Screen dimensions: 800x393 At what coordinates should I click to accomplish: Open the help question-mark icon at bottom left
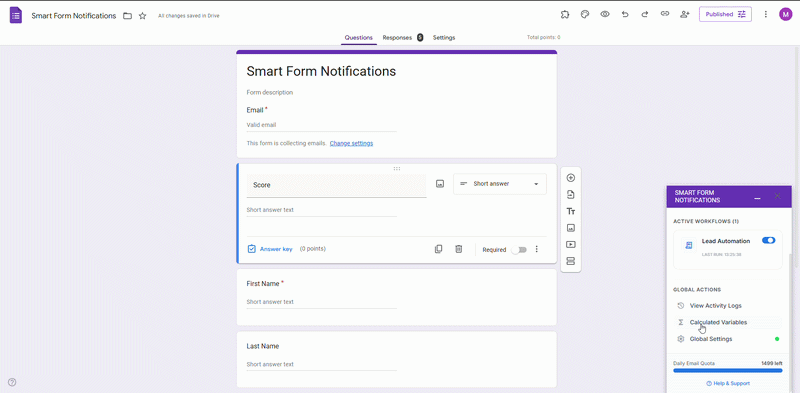pos(12,382)
